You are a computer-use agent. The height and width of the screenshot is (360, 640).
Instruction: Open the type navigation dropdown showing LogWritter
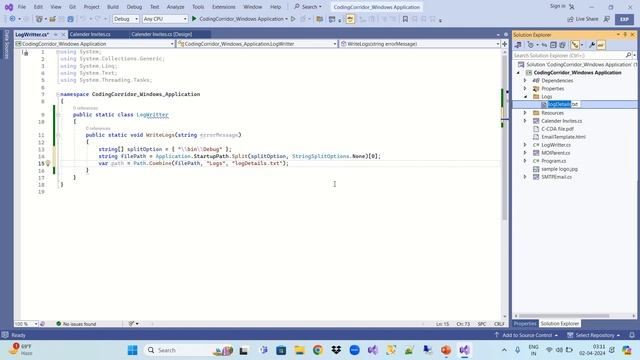[258, 44]
